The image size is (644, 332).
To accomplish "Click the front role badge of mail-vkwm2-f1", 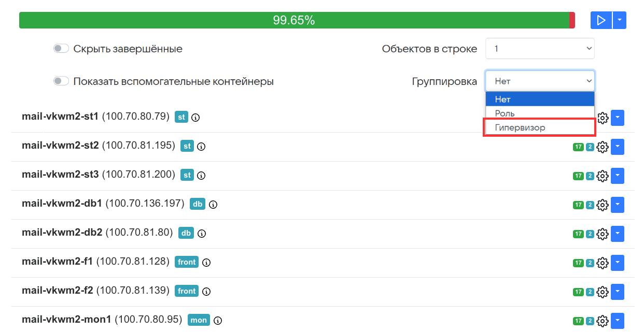I will [187, 262].
